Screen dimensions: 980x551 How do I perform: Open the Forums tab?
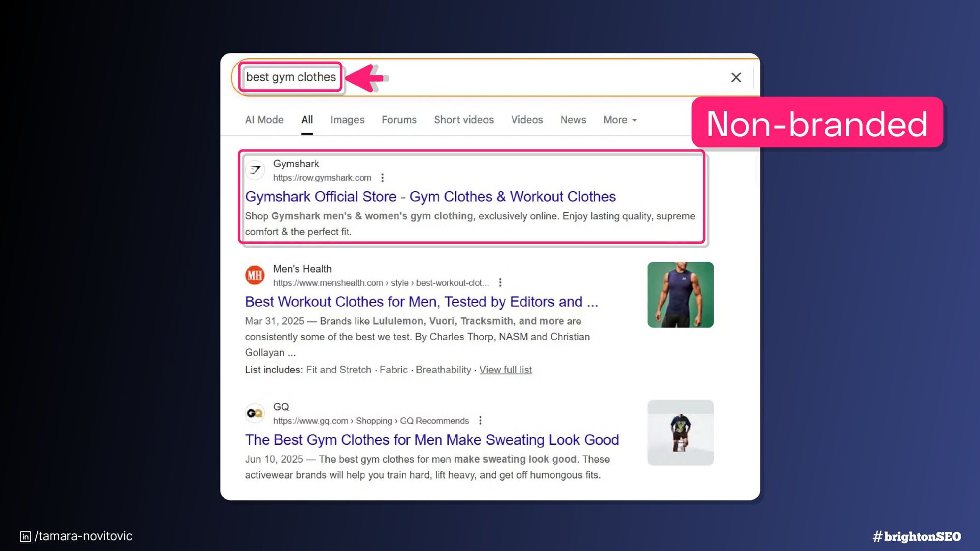[399, 120]
